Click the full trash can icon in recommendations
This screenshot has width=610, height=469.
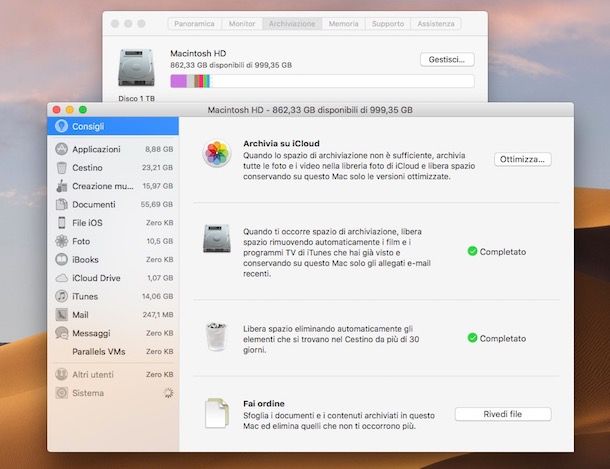coord(216,337)
